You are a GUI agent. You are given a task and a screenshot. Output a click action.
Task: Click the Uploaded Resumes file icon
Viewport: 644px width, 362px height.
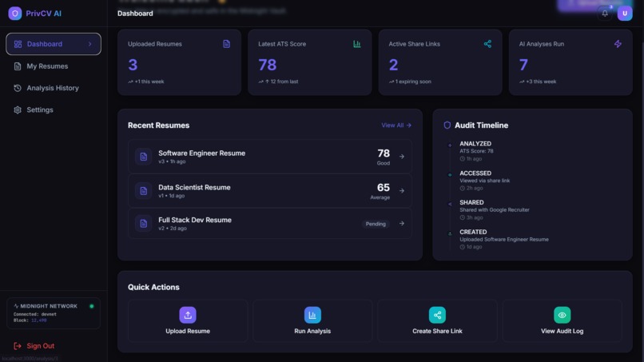(x=226, y=44)
